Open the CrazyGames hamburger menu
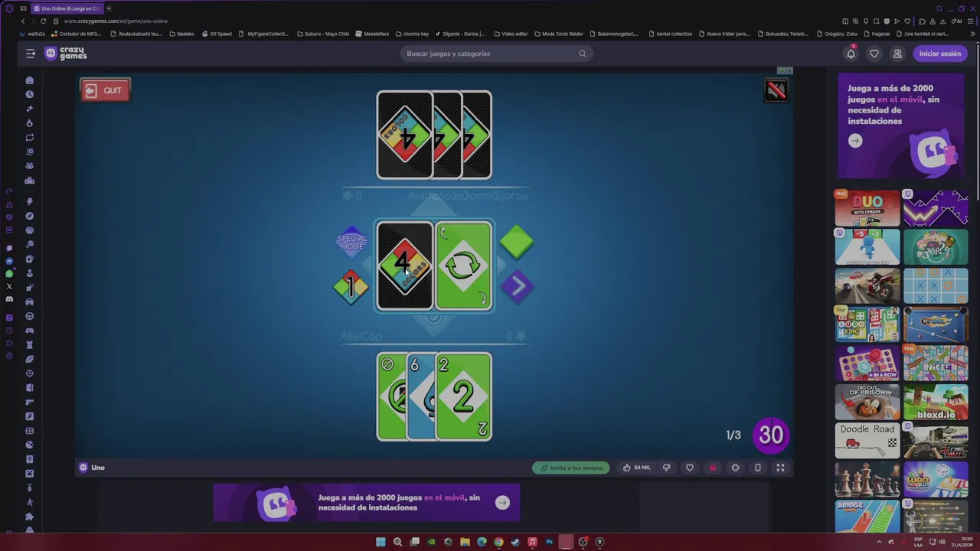 pos(30,54)
